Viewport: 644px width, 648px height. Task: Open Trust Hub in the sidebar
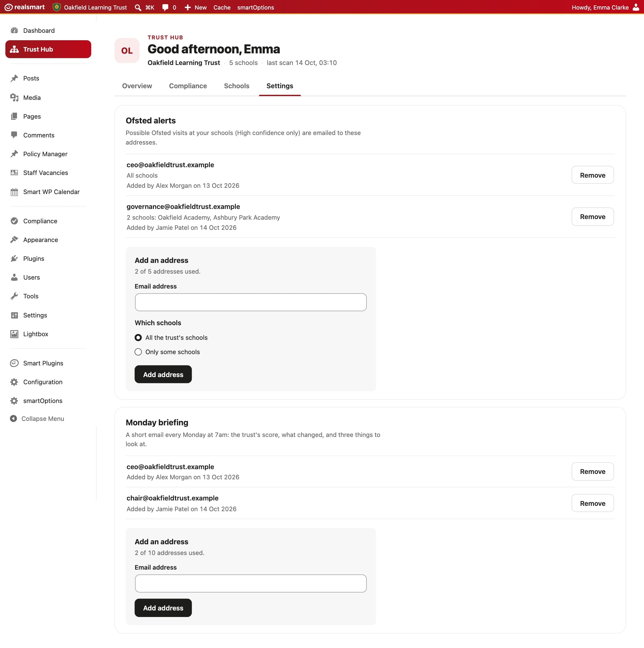(48, 49)
